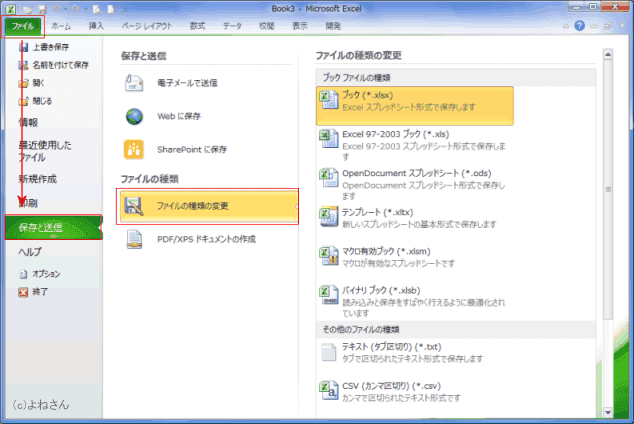Click the red 終了 X icon
Image resolution: width=634 pixels, height=424 pixels.
pos(23,292)
